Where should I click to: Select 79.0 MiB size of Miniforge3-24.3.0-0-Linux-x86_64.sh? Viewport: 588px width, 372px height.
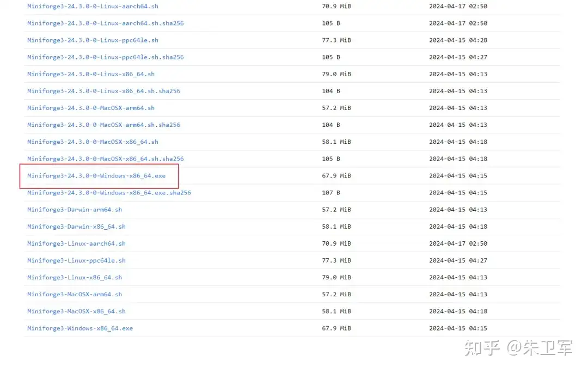point(336,74)
